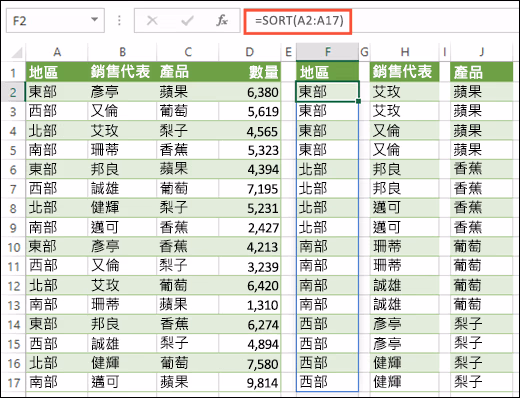Select row 1 header
Screen dimensions: 520x398
(13, 72)
